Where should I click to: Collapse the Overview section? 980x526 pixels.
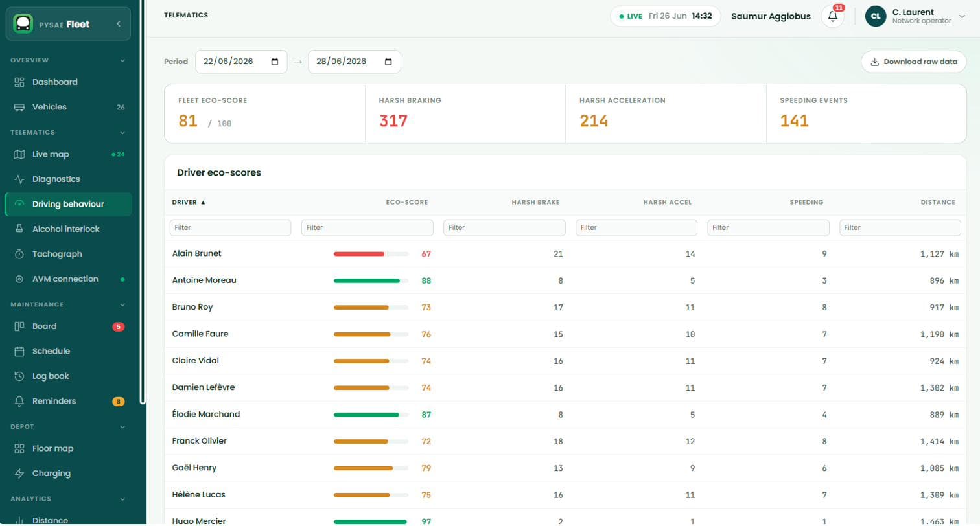tap(122, 60)
